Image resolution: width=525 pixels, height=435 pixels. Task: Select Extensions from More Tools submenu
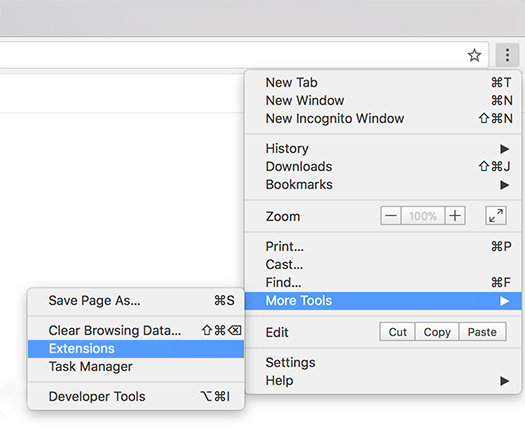(136, 349)
